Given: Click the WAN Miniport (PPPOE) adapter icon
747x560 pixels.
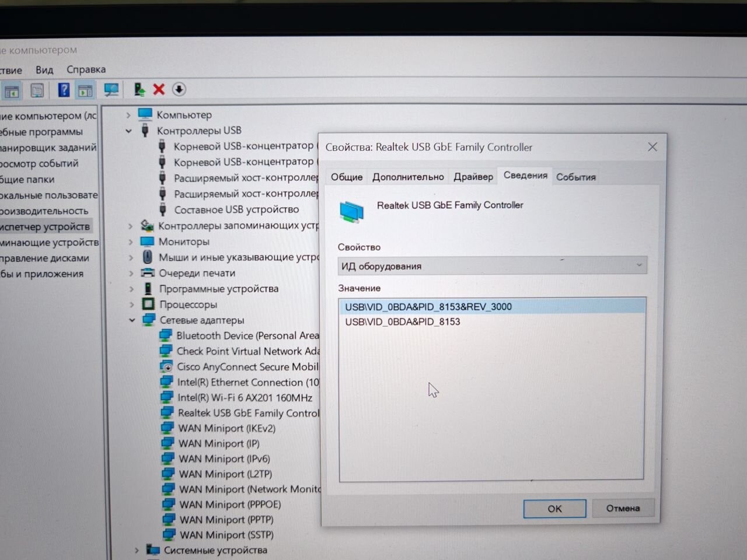Looking at the screenshot, I should tap(169, 504).
